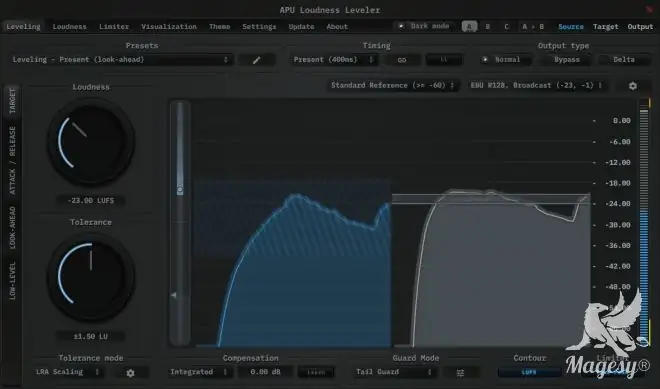Open the LRA Scaling tolerance mode dropdown
The image size is (660, 389).
(x=67, y=372)
